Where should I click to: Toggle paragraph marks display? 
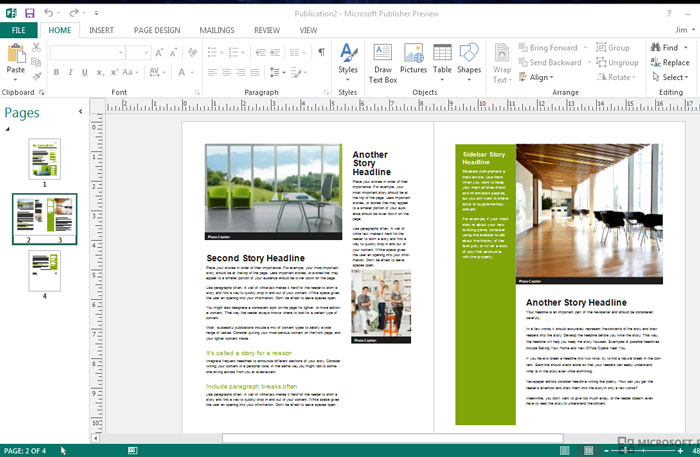point(321,52)
